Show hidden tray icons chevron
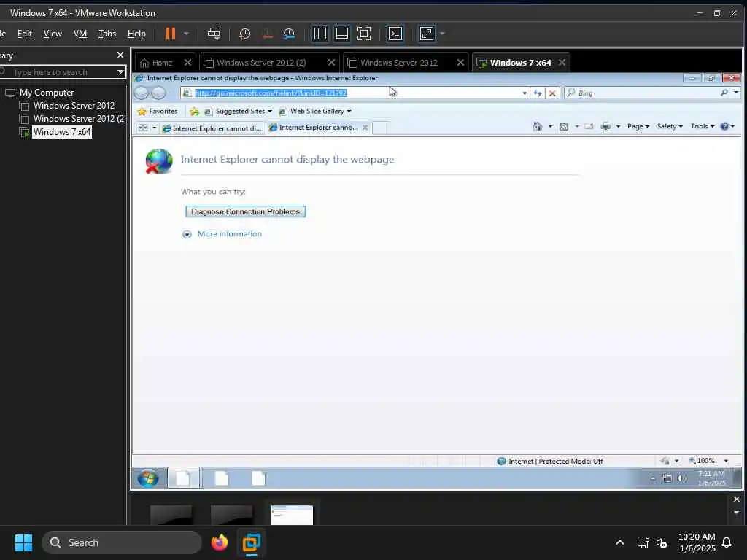The image size is (747, 560). [620, 542]
